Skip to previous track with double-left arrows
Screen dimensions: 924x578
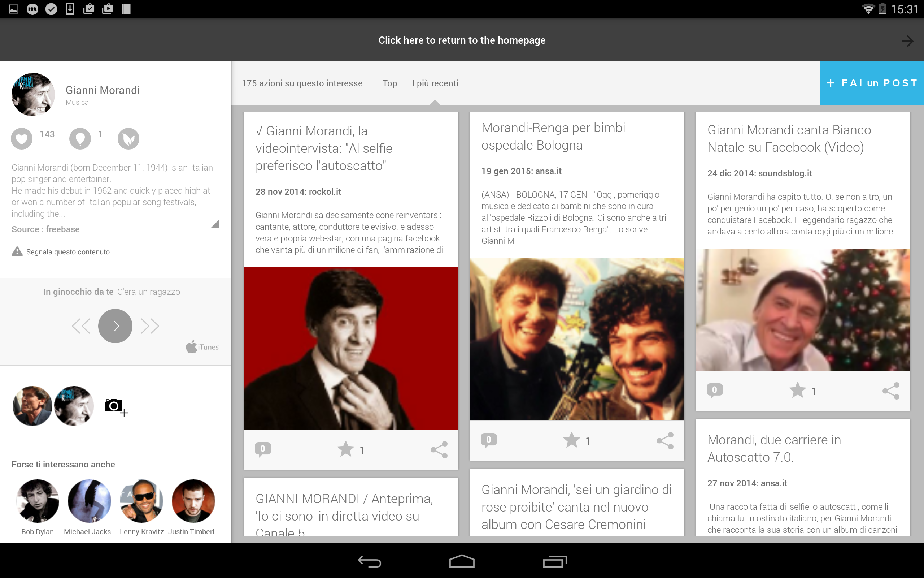point(81,326)
